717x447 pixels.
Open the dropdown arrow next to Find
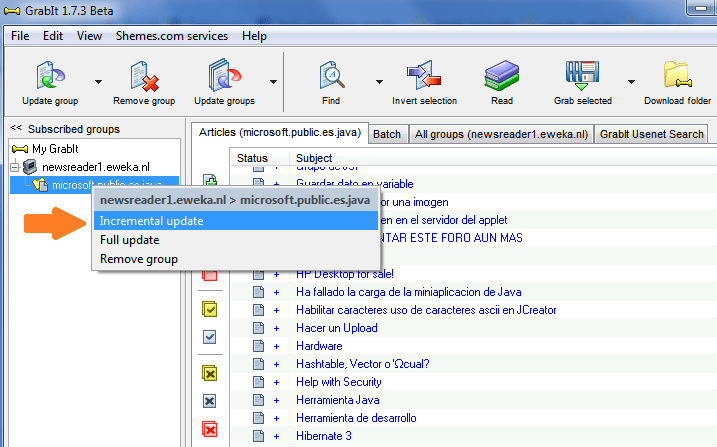[x=380, y=82]
